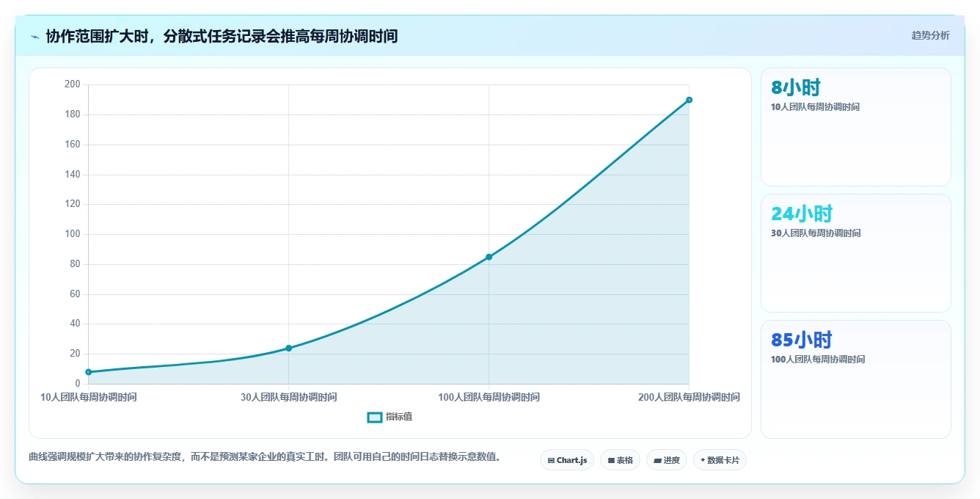Click the card caption 30人团队每周协调时间
980x499 pixels.
click(x=815, y=233)
